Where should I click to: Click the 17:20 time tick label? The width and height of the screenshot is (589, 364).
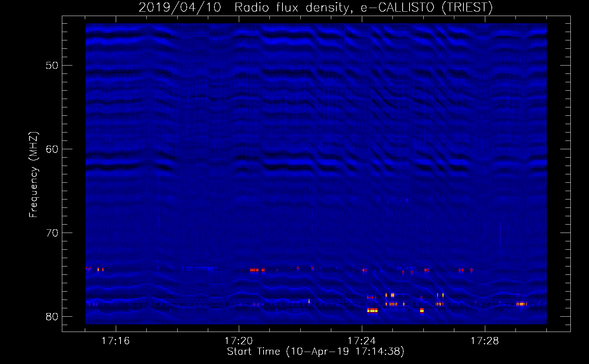pos(238,341)
